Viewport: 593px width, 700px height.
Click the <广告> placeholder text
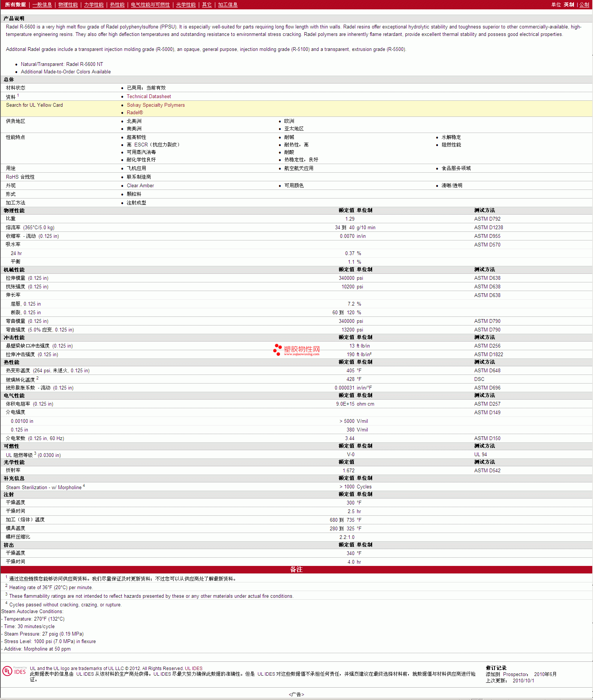(x=296, y=694)
